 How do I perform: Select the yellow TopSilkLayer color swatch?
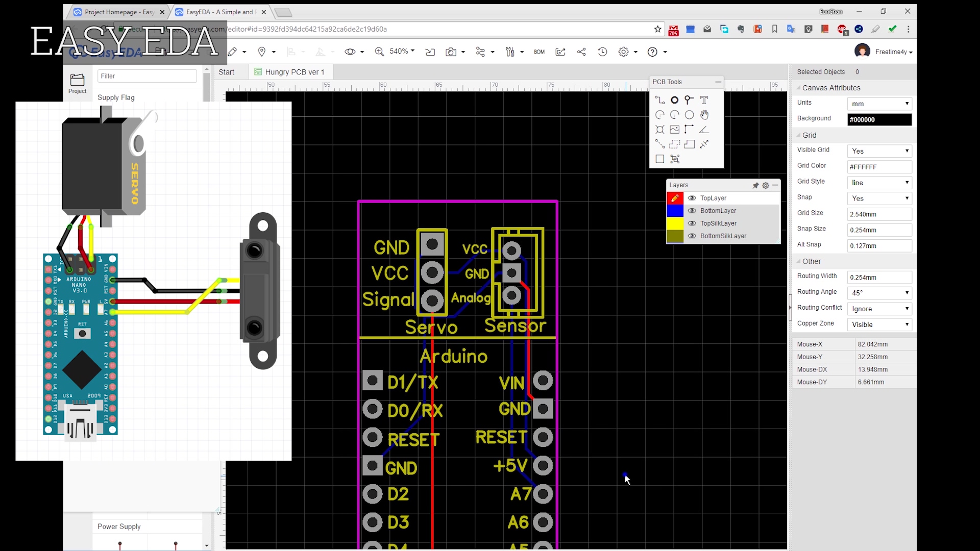pyautogui.click(x=675, y=223)
